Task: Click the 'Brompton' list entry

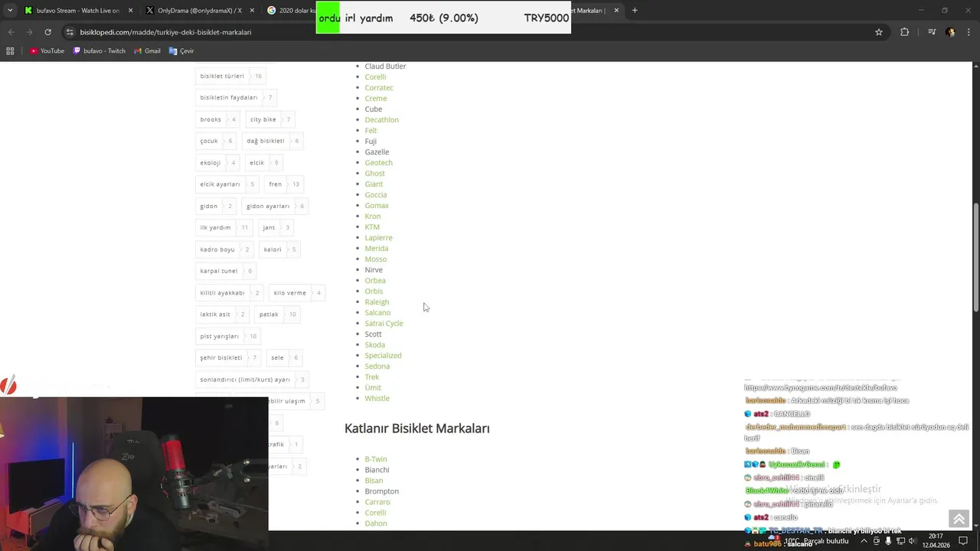Action: 381,491
